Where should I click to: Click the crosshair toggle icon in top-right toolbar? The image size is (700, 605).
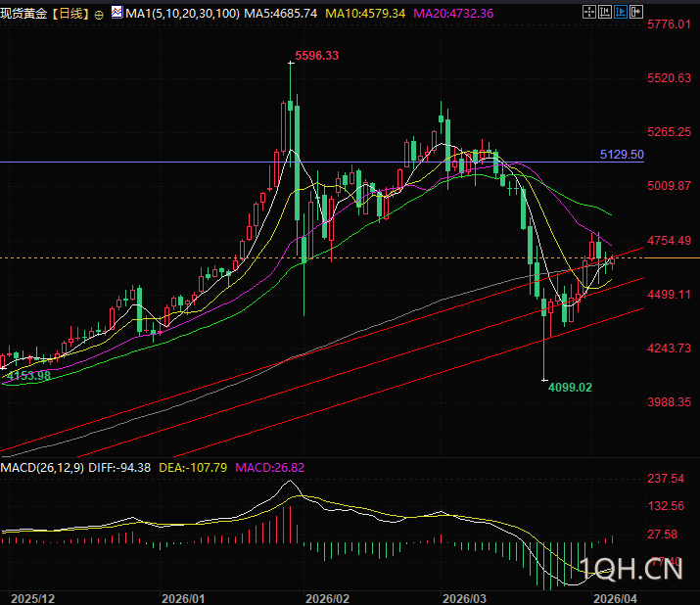(589, 12)
